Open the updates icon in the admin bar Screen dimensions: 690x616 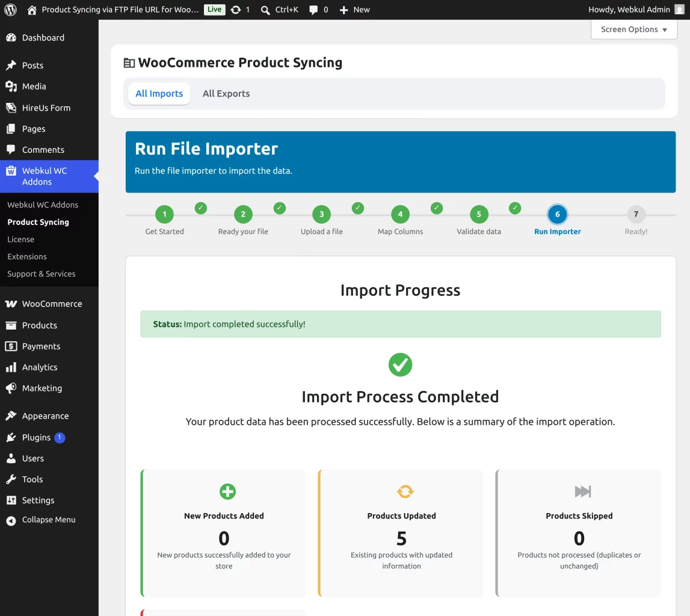click(x=236, y=10)
